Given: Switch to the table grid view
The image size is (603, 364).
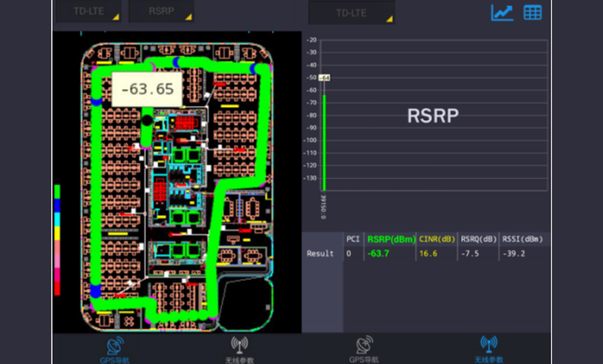Looking at the screenshot, I should pyautogui.click(x=532, y=13).
